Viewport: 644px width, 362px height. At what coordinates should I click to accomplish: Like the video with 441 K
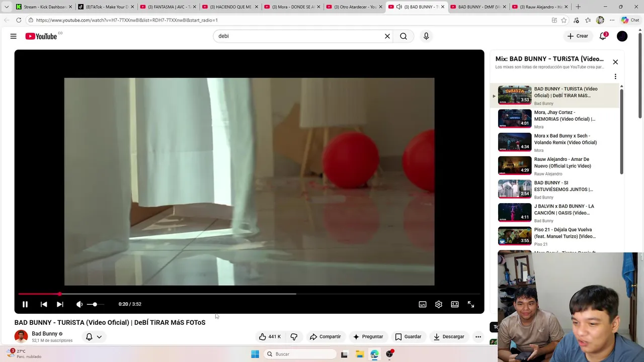(270, 337)
